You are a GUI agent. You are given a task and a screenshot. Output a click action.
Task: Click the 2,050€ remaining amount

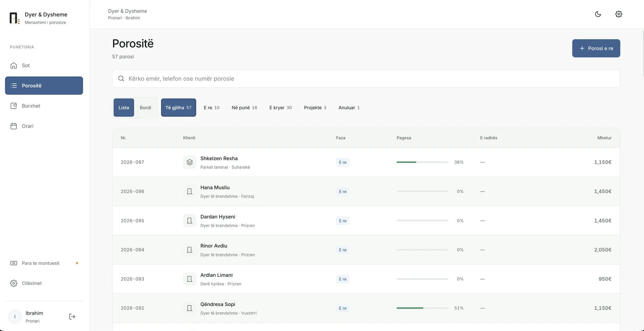pyautogui.click(x=602, y=250)
